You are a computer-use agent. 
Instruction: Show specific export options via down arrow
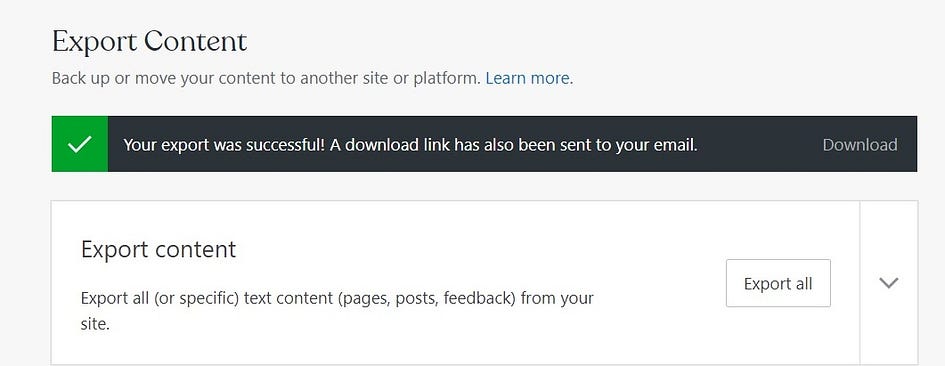pos(888,282)
